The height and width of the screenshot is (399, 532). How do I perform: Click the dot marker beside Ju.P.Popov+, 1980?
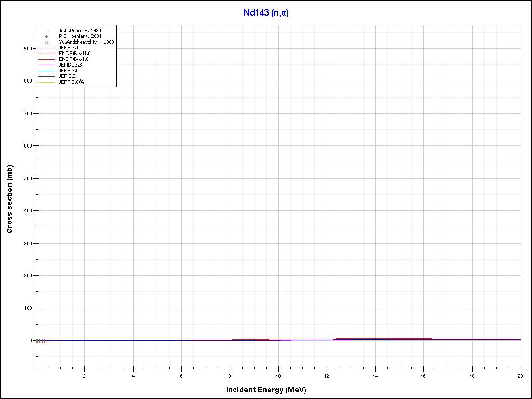tap(46, 31)
